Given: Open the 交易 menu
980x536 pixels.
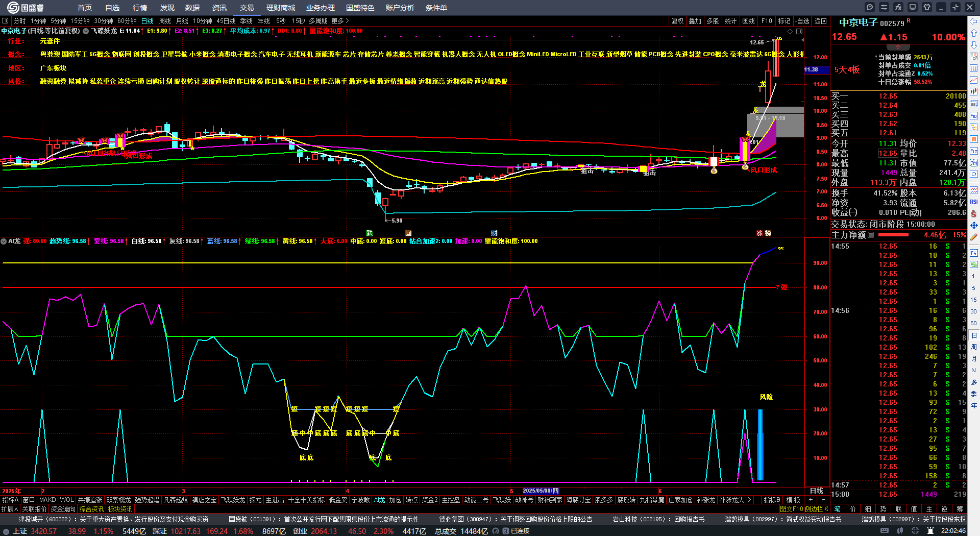Looking at the screenshot, I should click(247, 8).
